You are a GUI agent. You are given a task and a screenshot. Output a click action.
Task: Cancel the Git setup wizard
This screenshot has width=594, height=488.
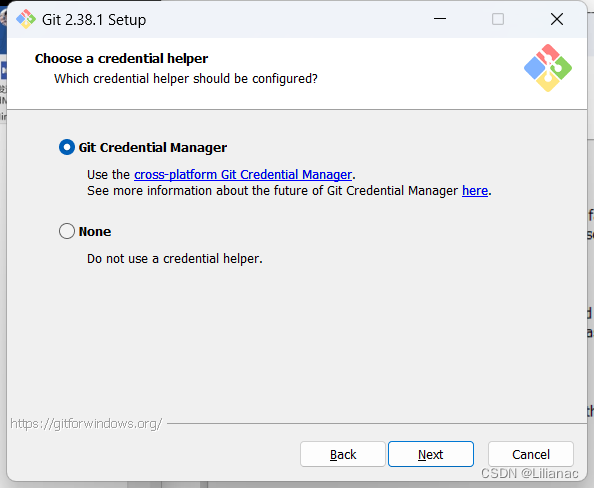531,454
